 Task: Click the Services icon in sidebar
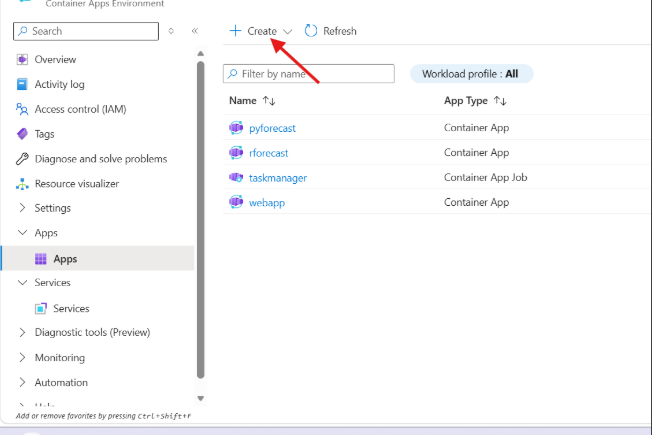(x=41, y=309)
